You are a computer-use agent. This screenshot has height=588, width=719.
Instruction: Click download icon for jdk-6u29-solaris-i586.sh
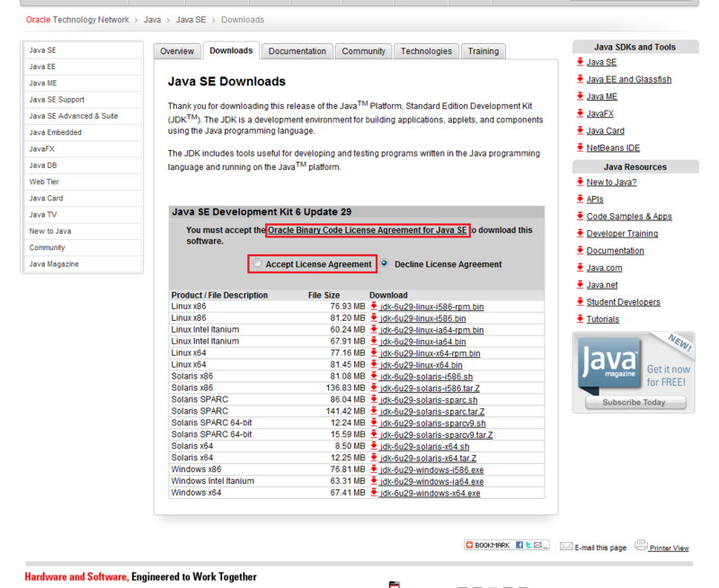[x=374, y=376]
